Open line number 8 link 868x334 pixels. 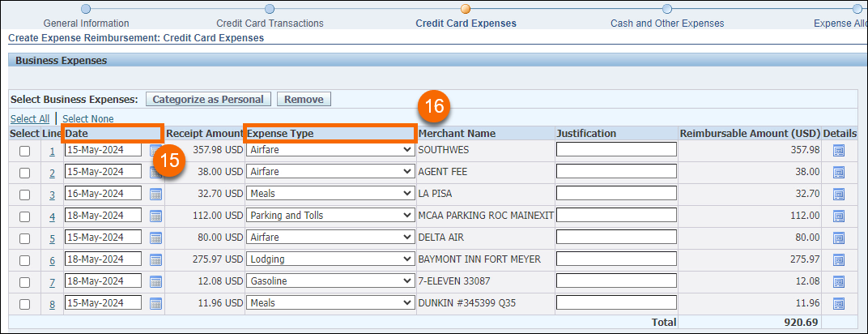pos(52,304)
